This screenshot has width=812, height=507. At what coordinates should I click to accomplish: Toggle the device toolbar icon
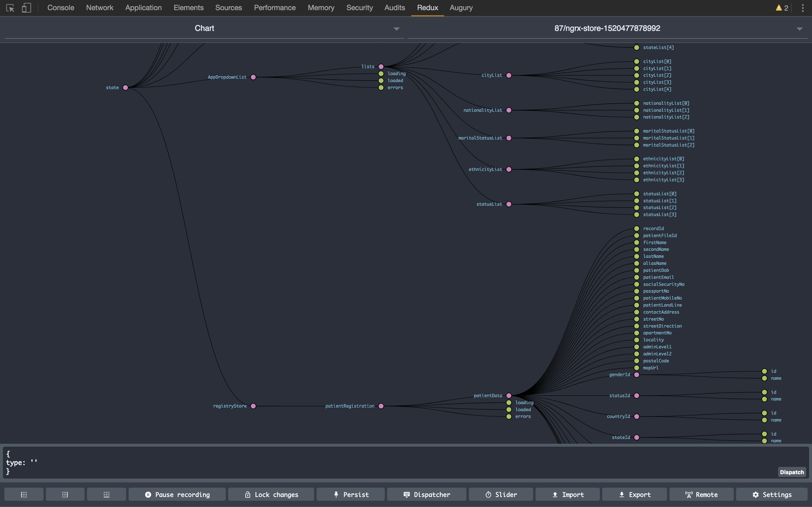tap(26, 8)
